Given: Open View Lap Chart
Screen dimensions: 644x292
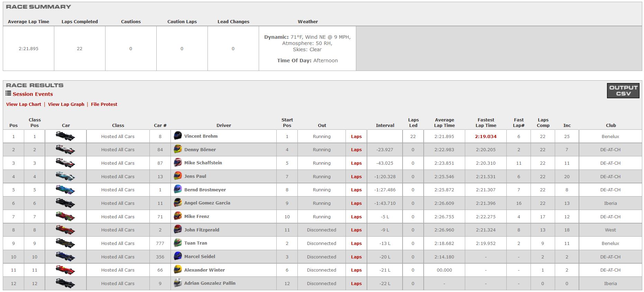Looking at the screenshot, I should pos(24,104).
